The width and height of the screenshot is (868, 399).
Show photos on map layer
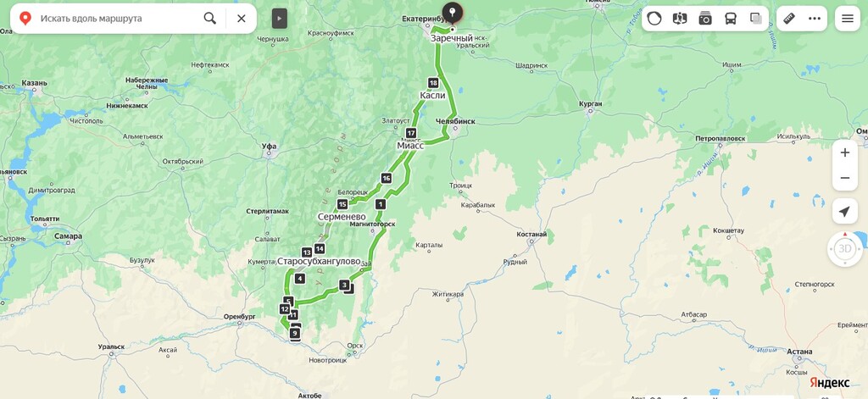point(704,19)
